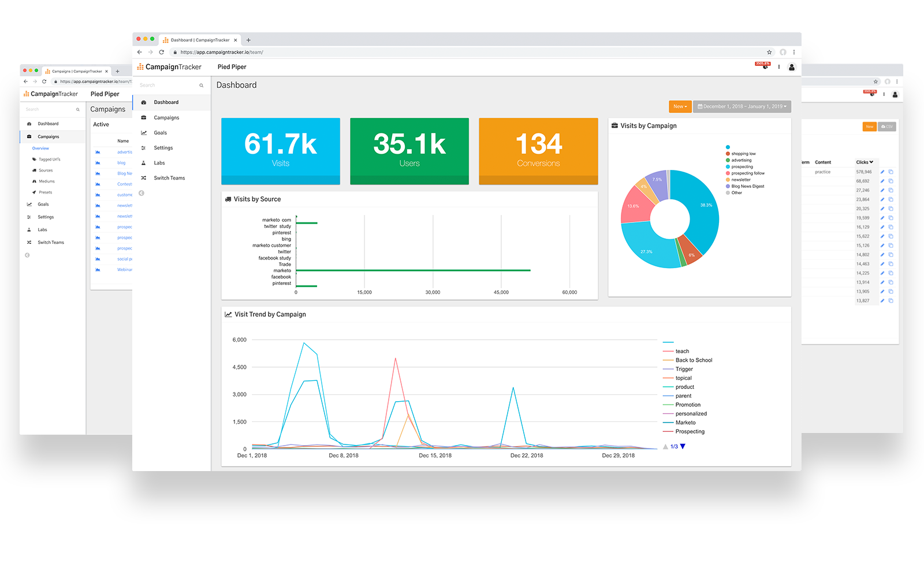Viewport: 924px width, 578px height.
Task: Open the December 1, 2018 date range dropdown
Action: 742,106
